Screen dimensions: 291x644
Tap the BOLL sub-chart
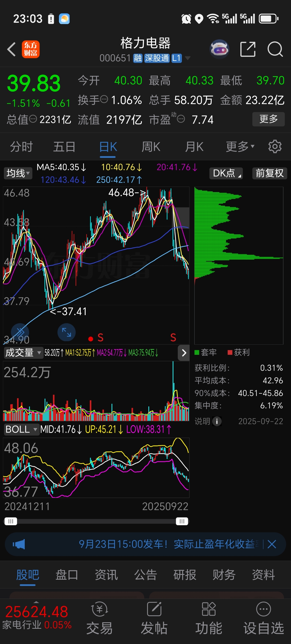[96, 467]
